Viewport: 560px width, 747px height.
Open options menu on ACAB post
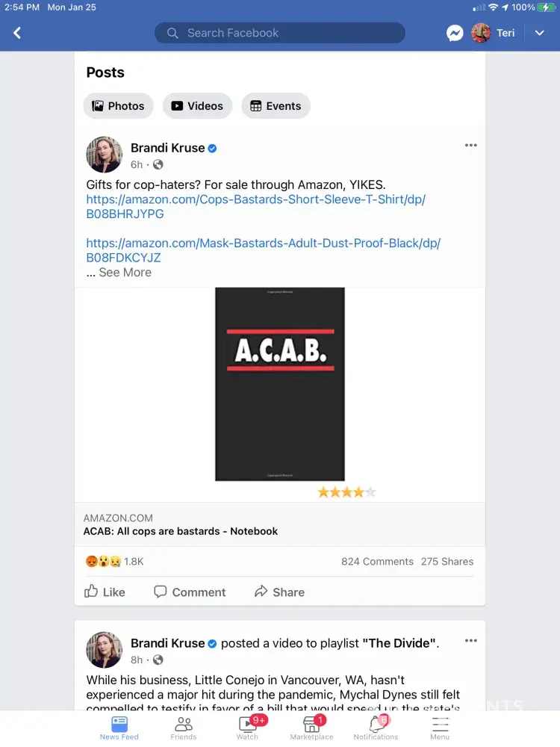click(470, 146)
